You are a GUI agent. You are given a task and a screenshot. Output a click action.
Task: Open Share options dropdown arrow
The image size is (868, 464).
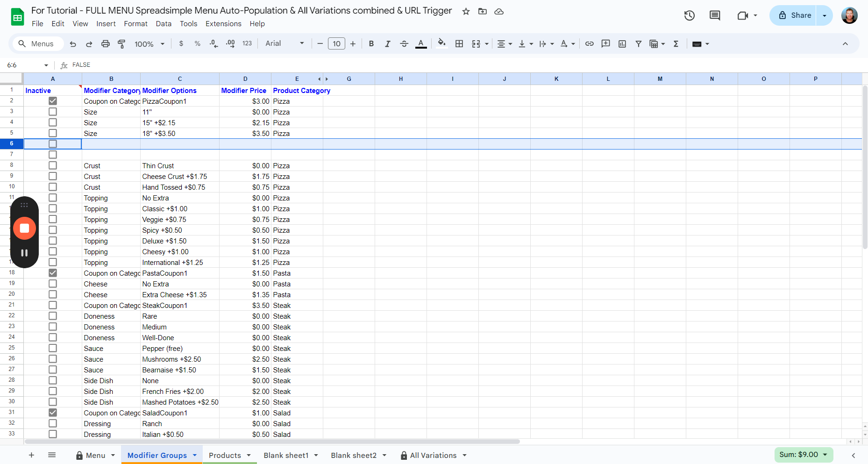(x=825, y=15)
